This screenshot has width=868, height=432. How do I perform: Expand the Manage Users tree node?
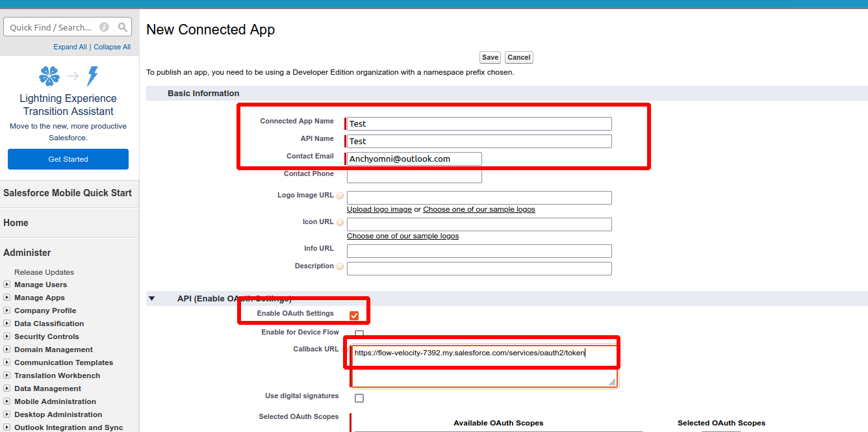(x=6, y=285)
